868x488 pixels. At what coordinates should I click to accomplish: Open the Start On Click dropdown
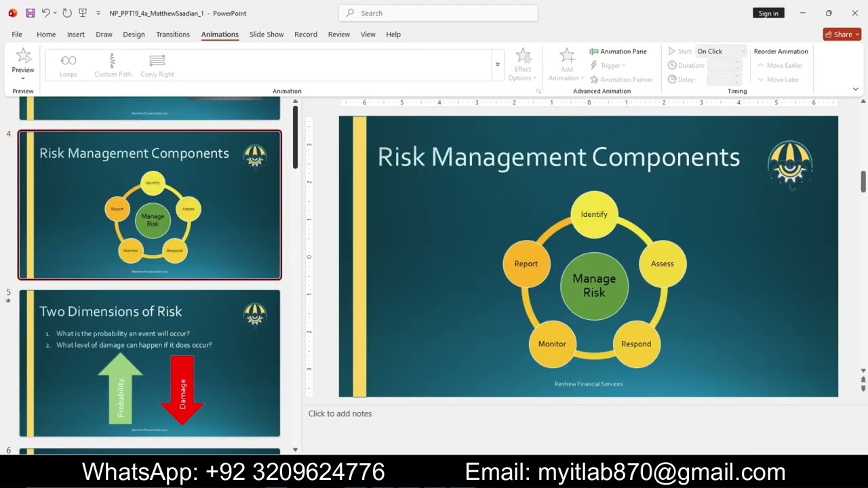721,52
